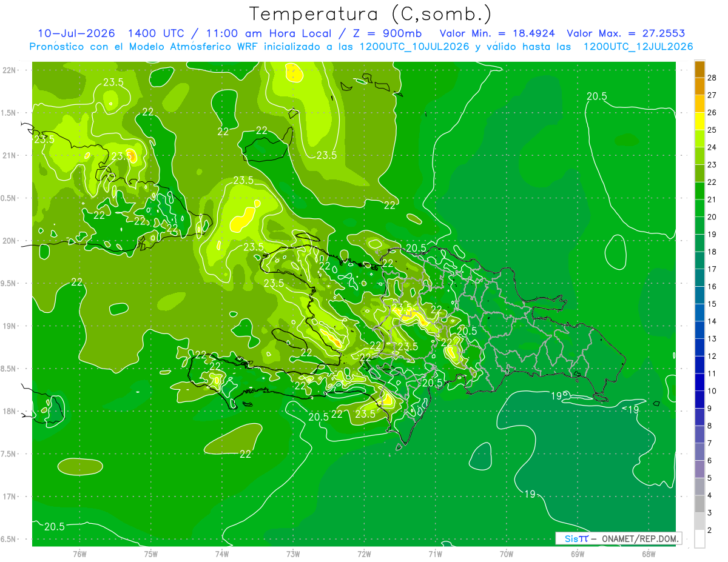
Task: Click the 'Z = 900mb' level text
Action: coord(386,33)
